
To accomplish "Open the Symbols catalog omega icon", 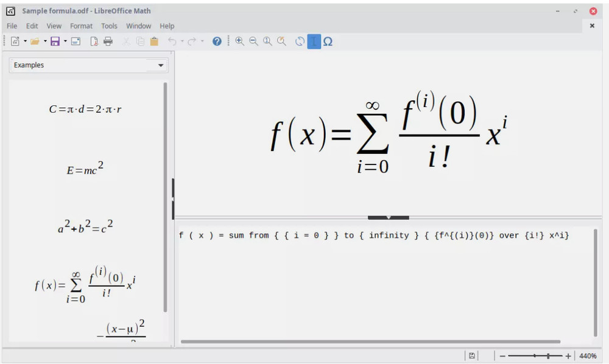I will 328,41.
